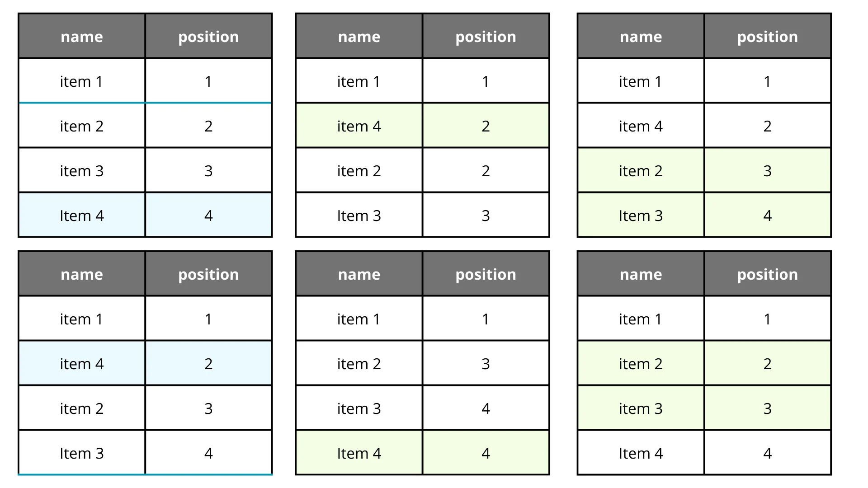Click blue-highlighted "Item 4" cell beside position 4
Viewport: 868px width, 488px height.
pos(82,216)
